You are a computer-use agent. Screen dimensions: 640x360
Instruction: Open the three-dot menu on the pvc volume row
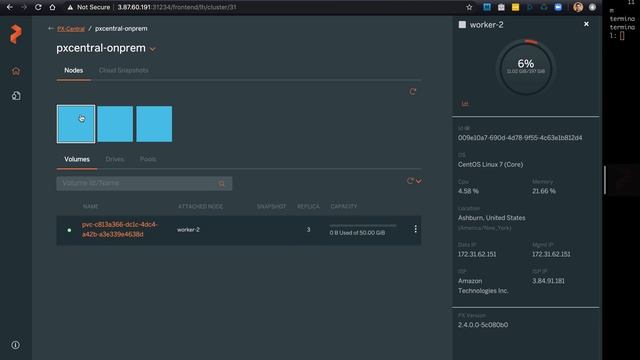pos(416,229)
